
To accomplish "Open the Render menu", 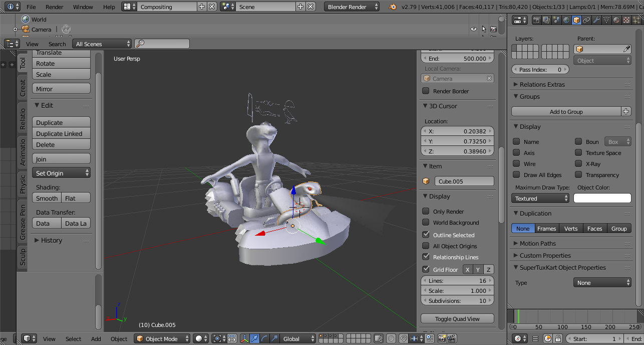I will coord(54,7).
